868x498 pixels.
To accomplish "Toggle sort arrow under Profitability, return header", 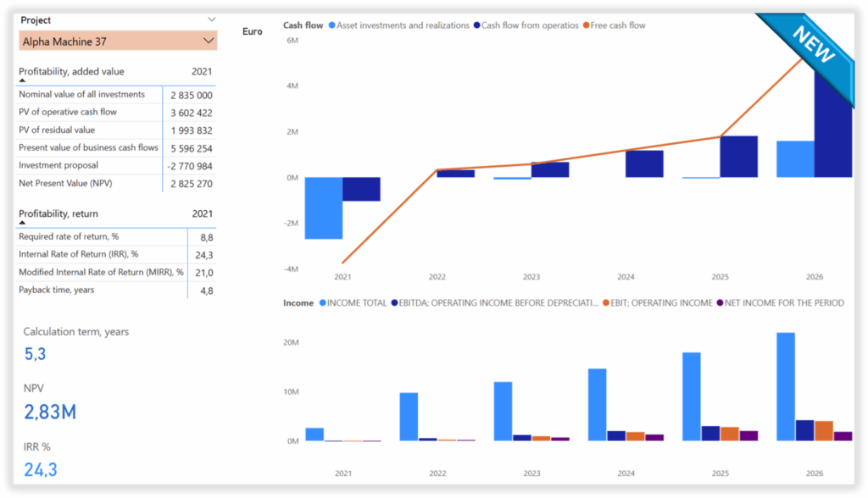I will [x=22, y=223].
